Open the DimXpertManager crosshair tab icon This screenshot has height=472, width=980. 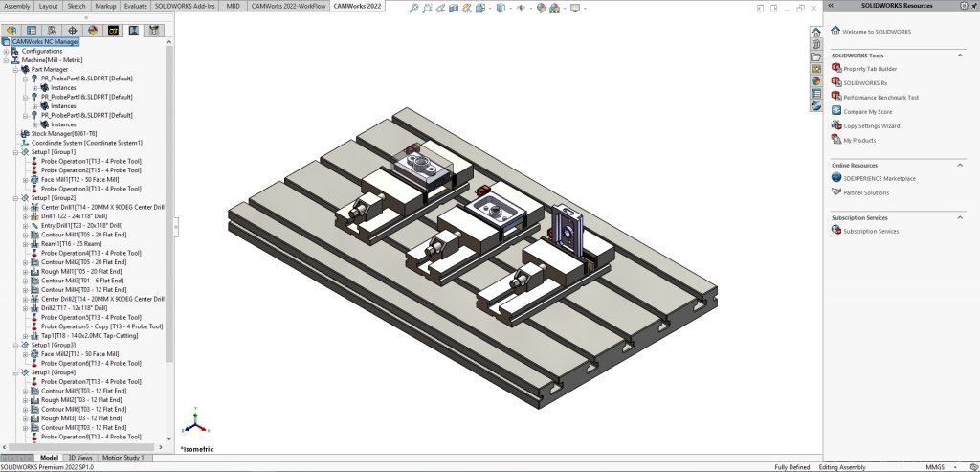click(x=72, y=30)
